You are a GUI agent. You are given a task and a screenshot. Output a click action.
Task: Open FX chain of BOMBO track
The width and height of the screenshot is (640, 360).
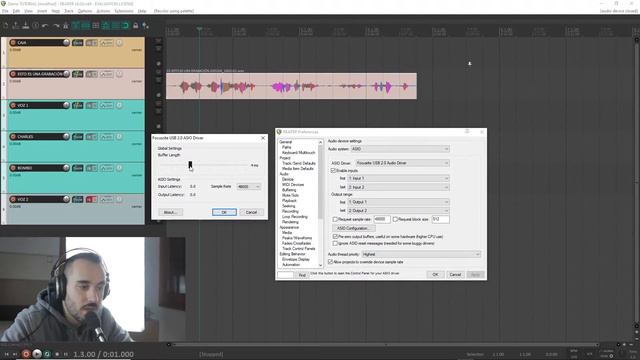(x=78, y=168)
